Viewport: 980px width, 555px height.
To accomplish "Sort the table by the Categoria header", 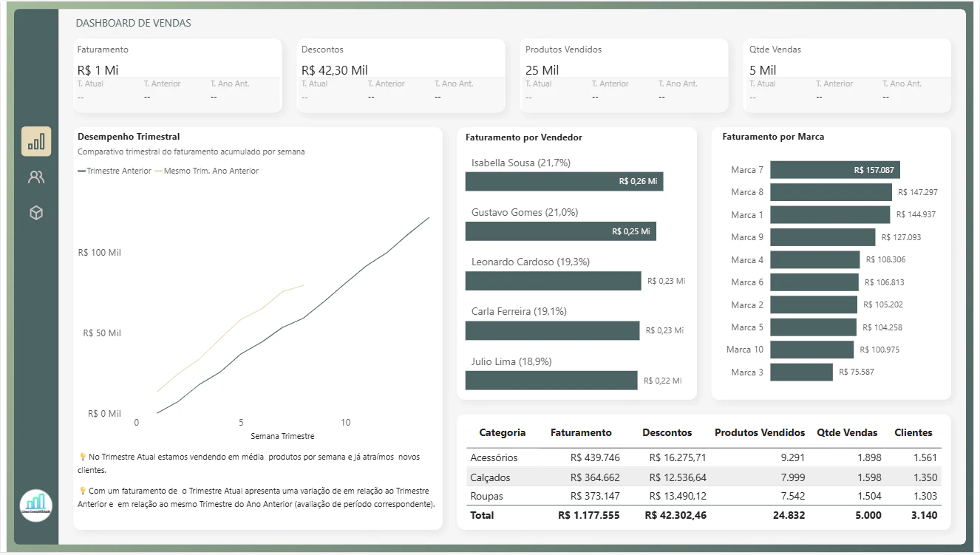I will point(503,432).
